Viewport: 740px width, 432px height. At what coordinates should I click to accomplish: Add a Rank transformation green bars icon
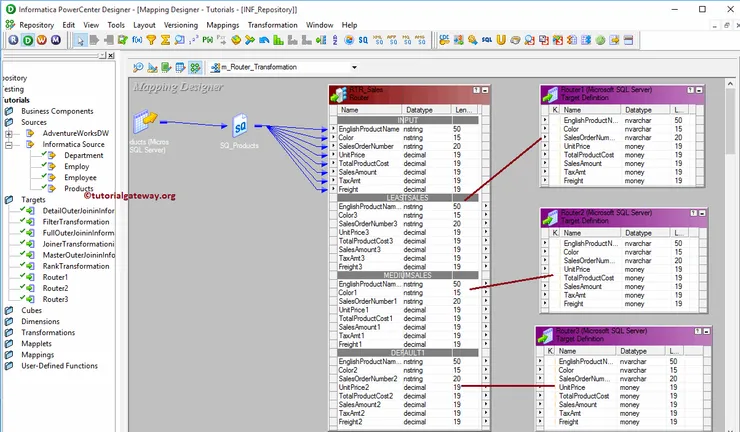pos(278,40)
